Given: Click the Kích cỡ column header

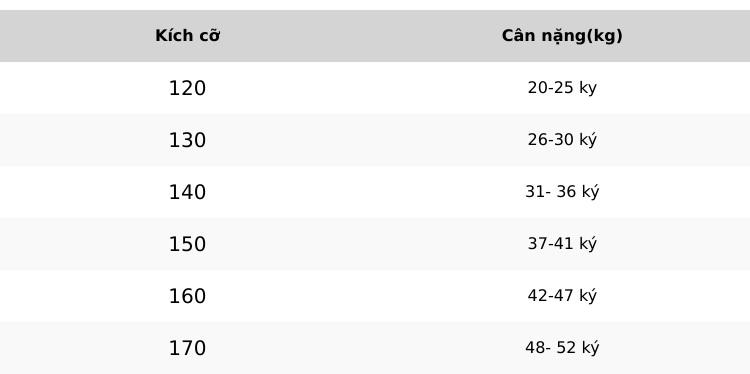Looking at the screenshot, I should (188, 36).
